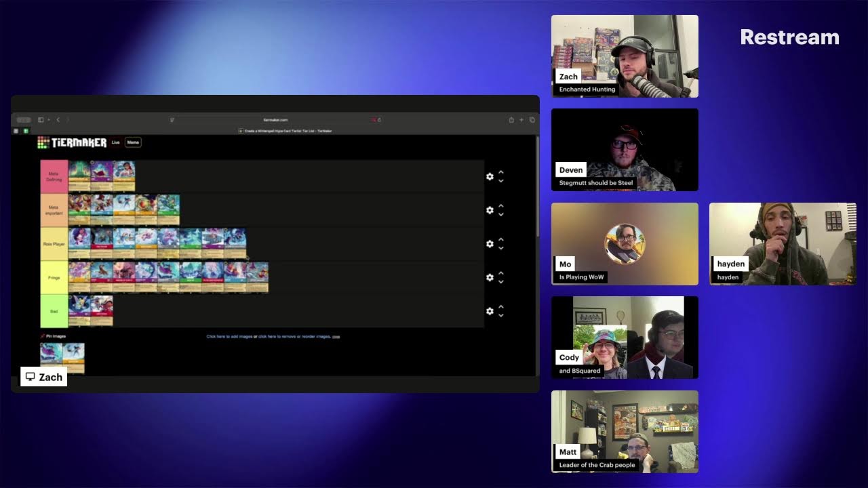Screen dimensions: 868x488
Task: Select first card in Meta Defining row
Action: pyautogui.click(x=79, y=176)
